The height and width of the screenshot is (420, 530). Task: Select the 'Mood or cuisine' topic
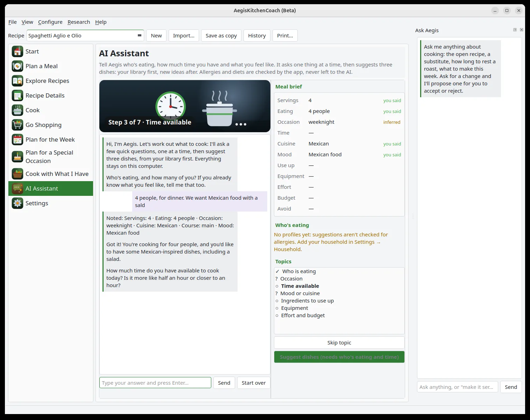click(339, 293)
